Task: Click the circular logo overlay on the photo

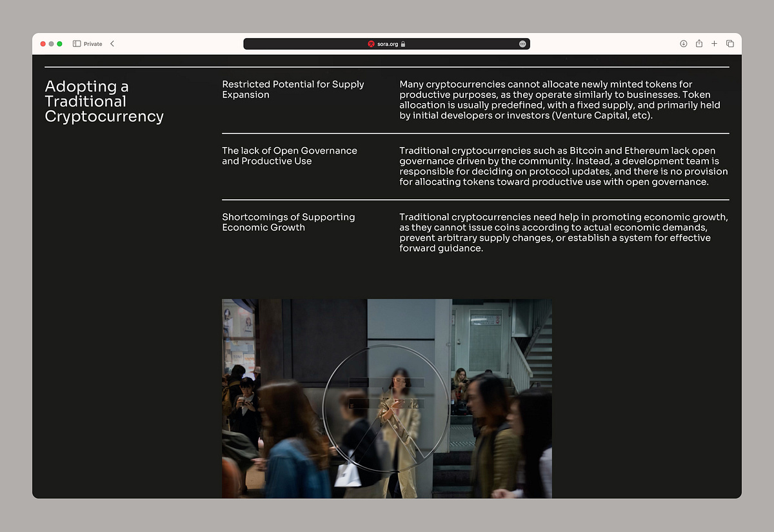Action: 385,408
